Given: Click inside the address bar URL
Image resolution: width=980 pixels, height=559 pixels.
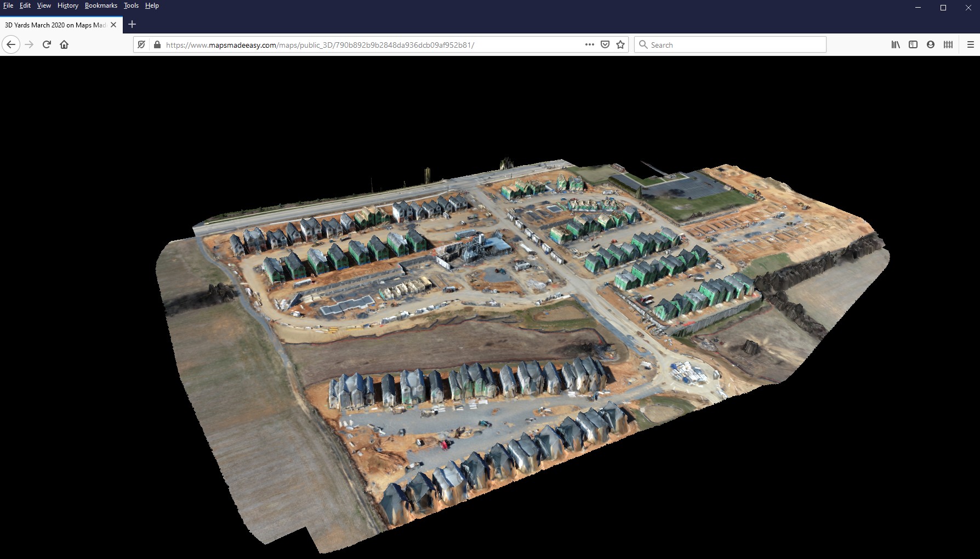Looking at the screenshot, I should click(x=329, y=44).
